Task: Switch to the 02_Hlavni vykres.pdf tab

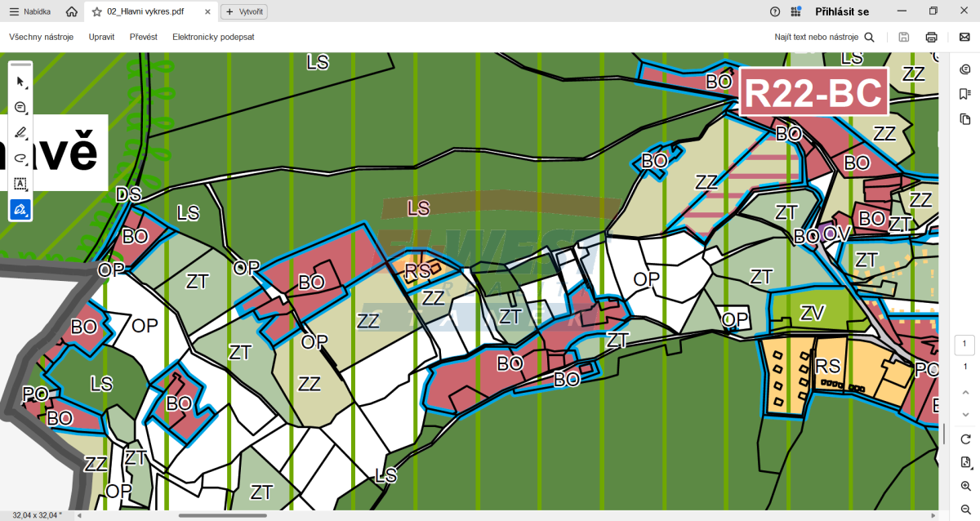Action: [145, 11]
